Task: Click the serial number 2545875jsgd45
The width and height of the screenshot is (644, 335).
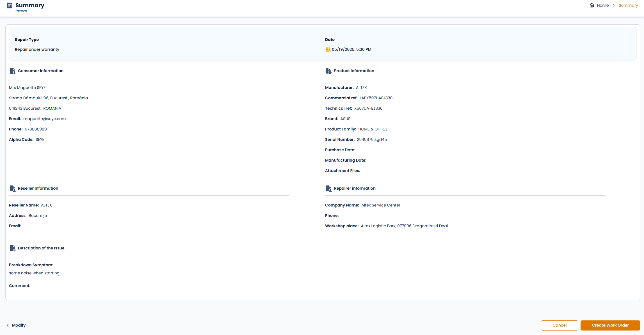Action: 372,139
